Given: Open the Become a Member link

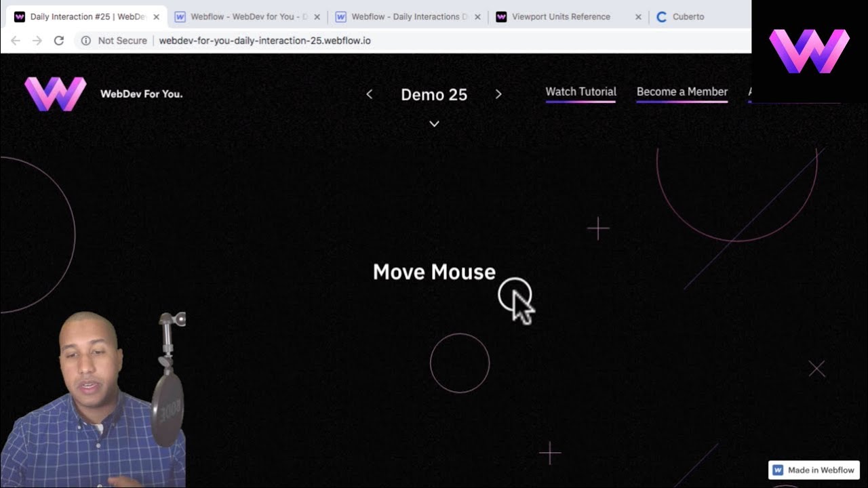Looking at the screenshot, I should click(682, 92).
